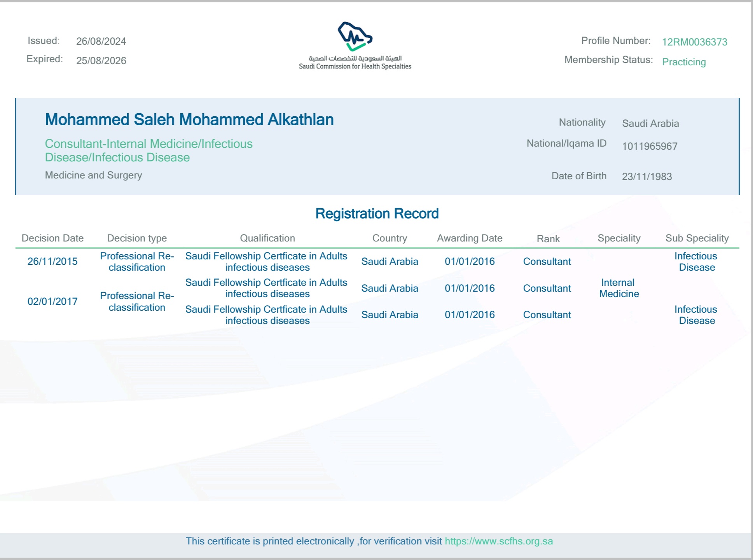Click the name Mohammed Saleh Mohammed Alkathlan

[189, 119]
